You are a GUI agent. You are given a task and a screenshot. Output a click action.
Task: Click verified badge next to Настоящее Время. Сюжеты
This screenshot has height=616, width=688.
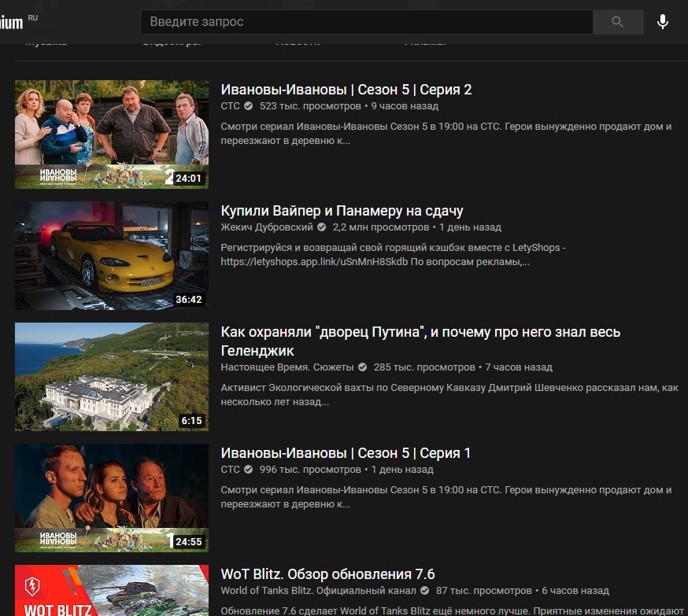pos(362,367)
